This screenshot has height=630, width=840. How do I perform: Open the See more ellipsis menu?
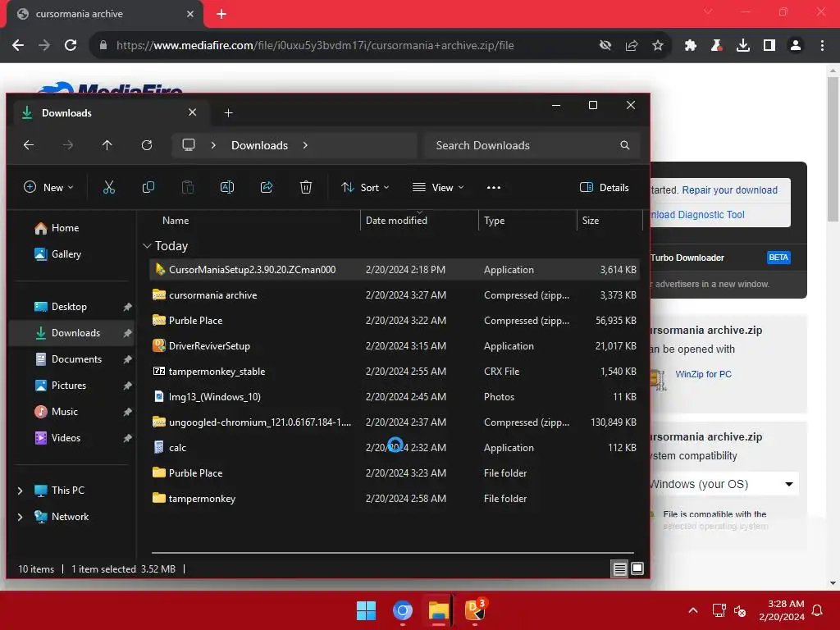(x=493, y=188)
